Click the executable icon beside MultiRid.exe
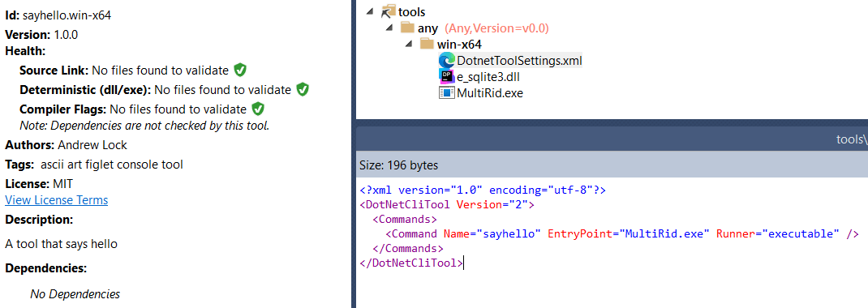This screenshot has height=308, width=868. pyautogui.click(x=446, y=93)
